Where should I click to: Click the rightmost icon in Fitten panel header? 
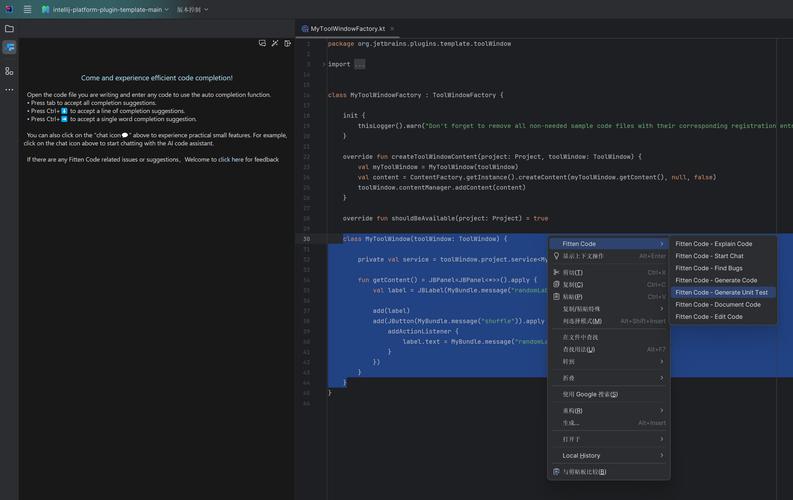pos(288,43)
